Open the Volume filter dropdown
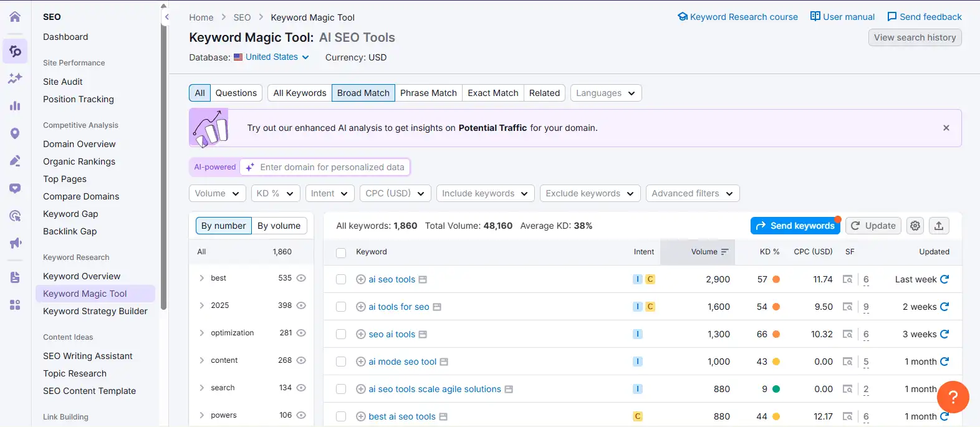Image resolution: width=980 pixels, height=427 pixels. 218,193
